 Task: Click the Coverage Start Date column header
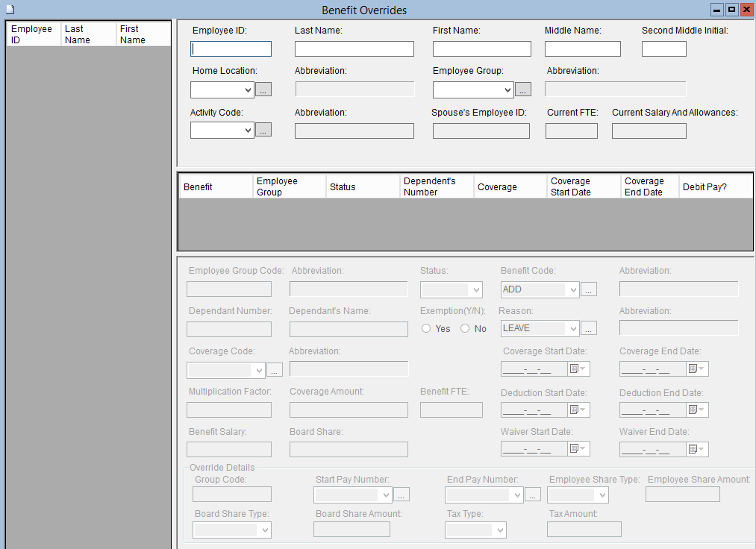point(584,186)
